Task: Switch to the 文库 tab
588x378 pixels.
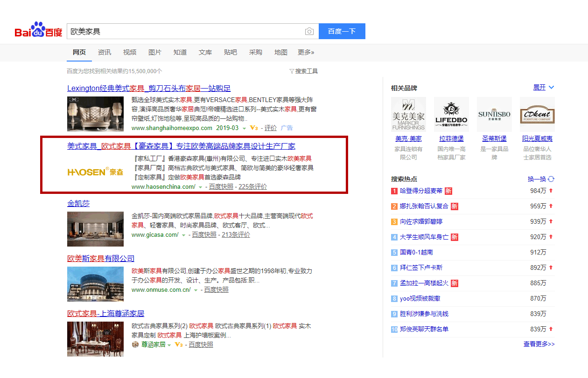Action: click(205, 52)
